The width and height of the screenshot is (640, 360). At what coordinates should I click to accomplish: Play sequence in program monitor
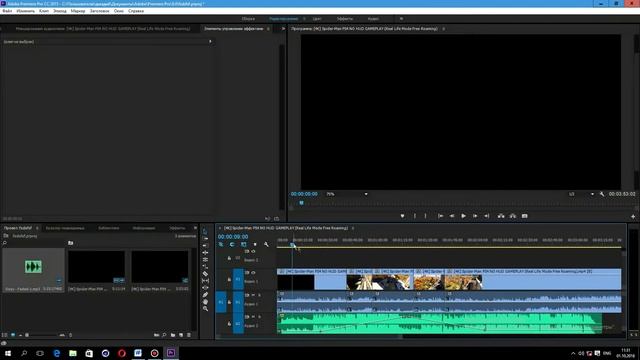[463, 216]
